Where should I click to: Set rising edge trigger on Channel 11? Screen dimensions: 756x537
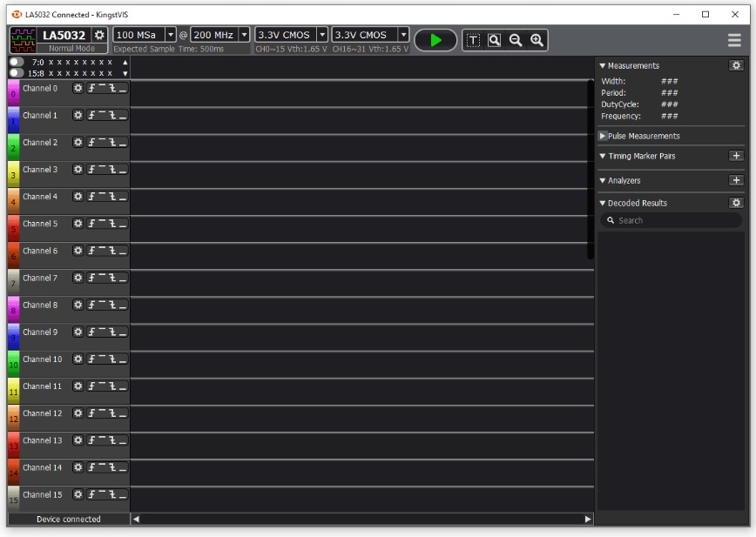pos(91,386)
